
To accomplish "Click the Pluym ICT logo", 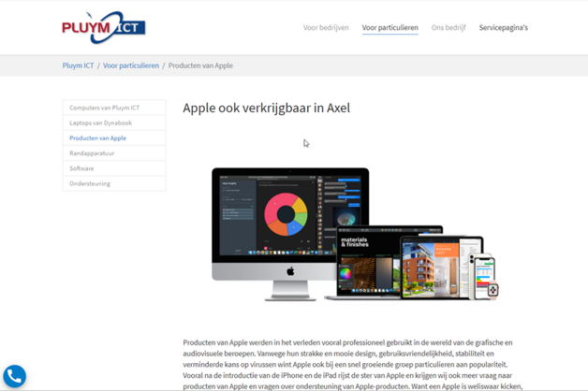I will click(103, 27).
